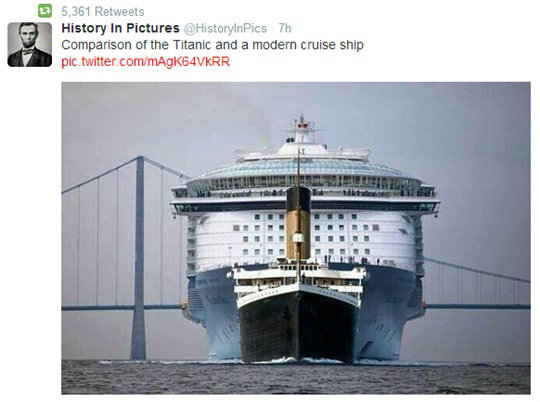The image size is (540, 402).
Task: Open the Abraham Lincoln profile avatar
Action: pos(30,44)
